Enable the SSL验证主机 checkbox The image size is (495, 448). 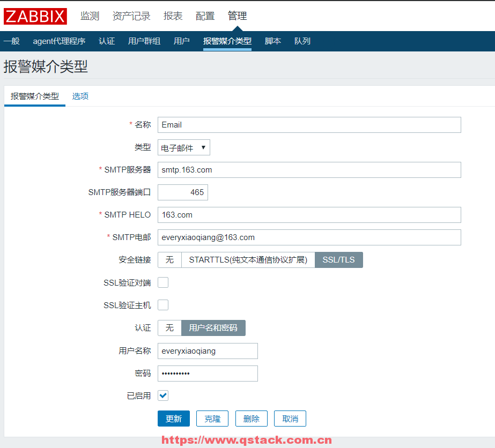163,305
